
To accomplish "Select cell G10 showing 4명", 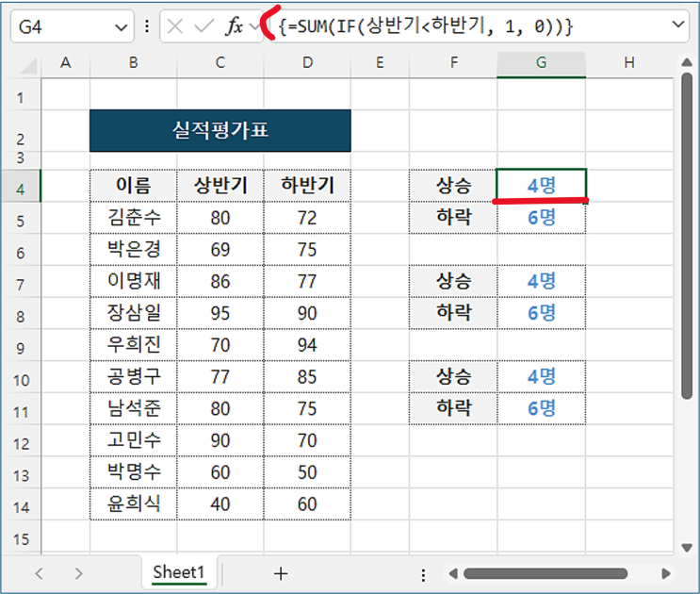I will [x=541, y=377].
